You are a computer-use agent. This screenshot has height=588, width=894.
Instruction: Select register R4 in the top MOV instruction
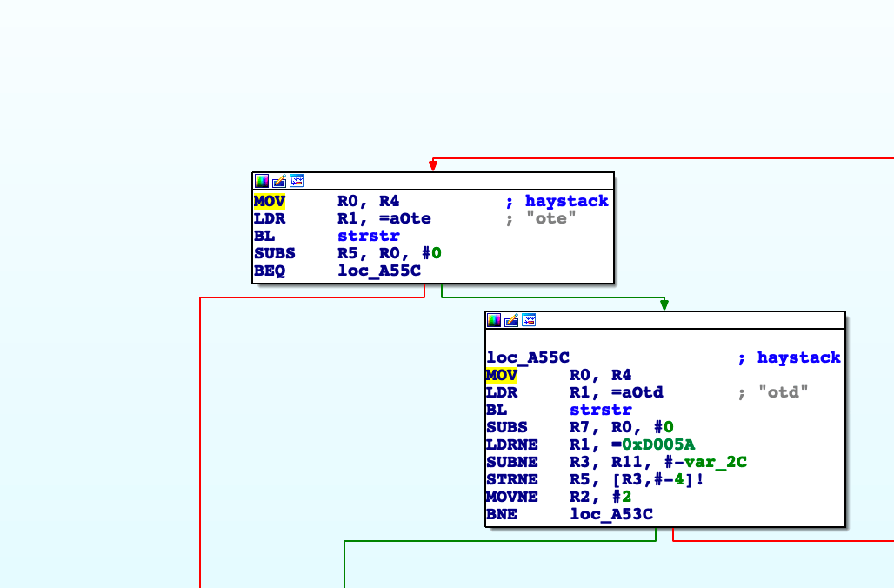click(390, 201)
